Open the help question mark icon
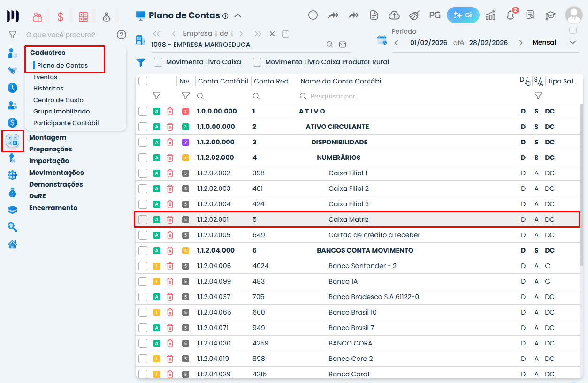Viewport: 588px width, 383px height. tap(122, 34)
